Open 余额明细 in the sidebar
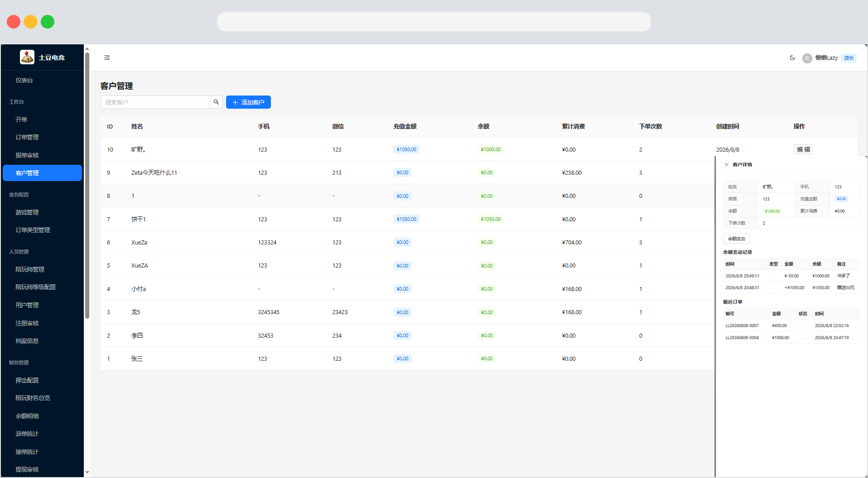The height and width of the screenshot is (478, 868). (x=27, y=416)
